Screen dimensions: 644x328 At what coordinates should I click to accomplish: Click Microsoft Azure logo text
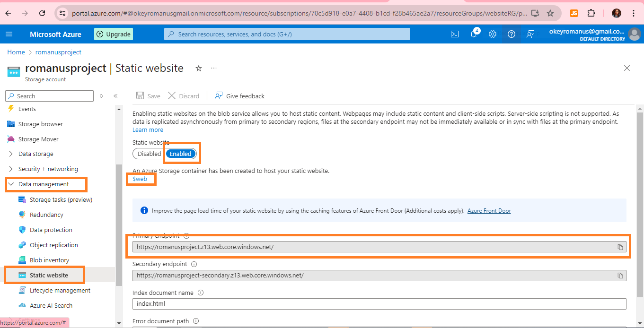point(55,34)
